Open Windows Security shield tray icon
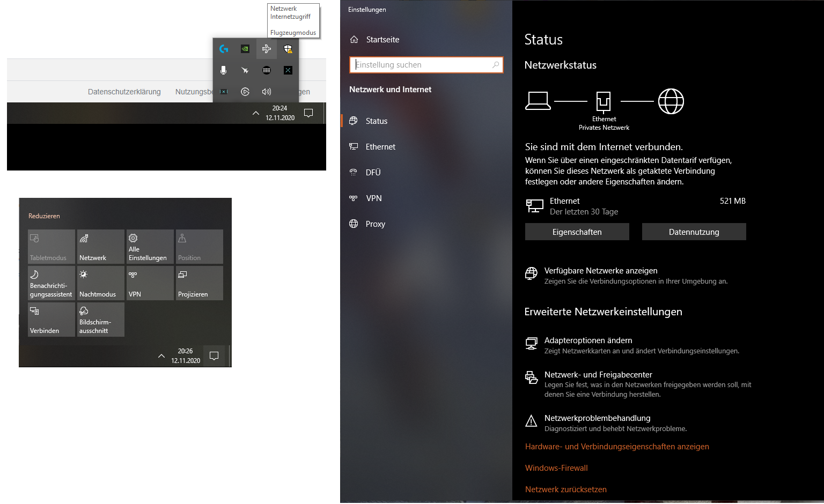Image resolution: width=824 pixels, height=504 pixels. pyautogui.click(x=288, y=49)
